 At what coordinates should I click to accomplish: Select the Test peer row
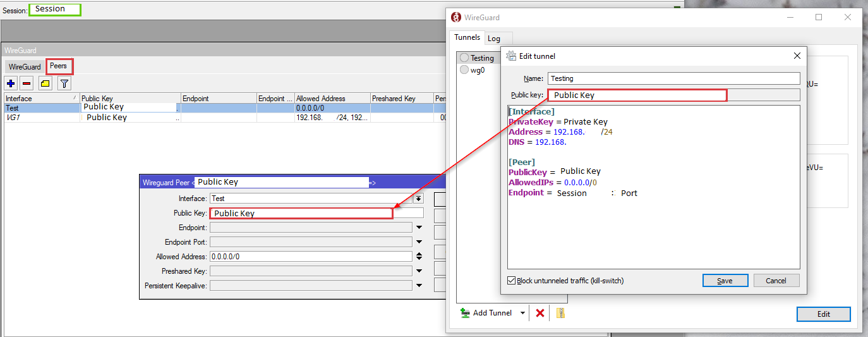(225, 108)
